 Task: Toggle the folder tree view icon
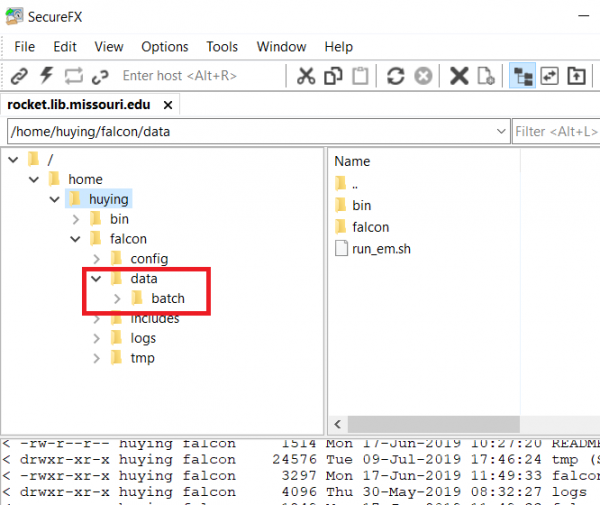(521, 76)
